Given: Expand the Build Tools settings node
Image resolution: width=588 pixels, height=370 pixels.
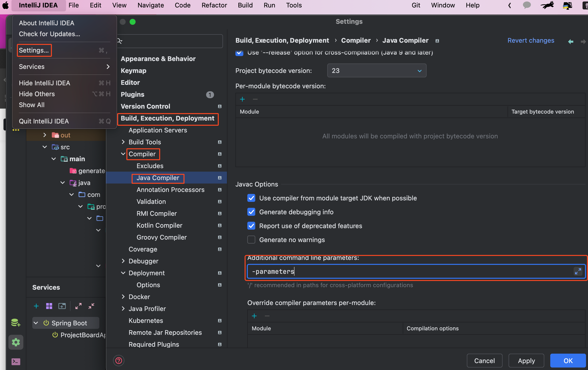Looking at the screenshot, I should click(123, 142).
